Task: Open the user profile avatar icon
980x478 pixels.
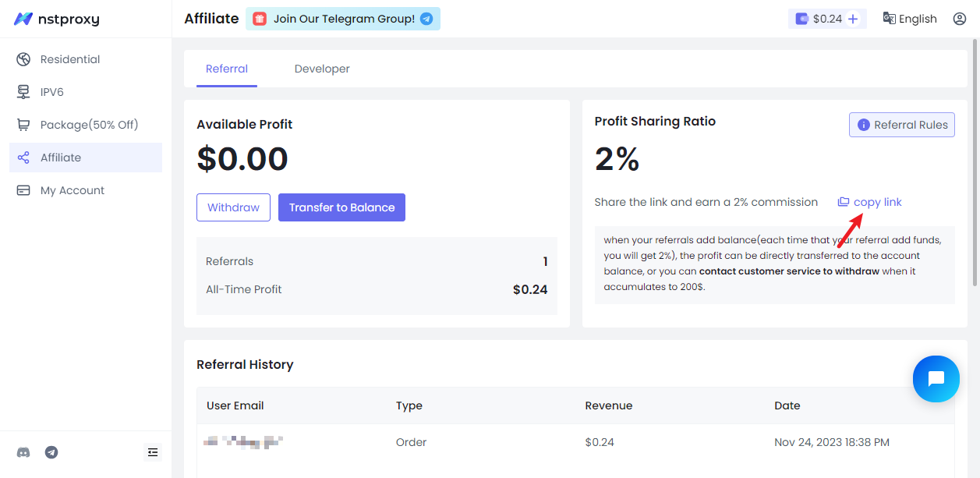Action: coord(959,19)
